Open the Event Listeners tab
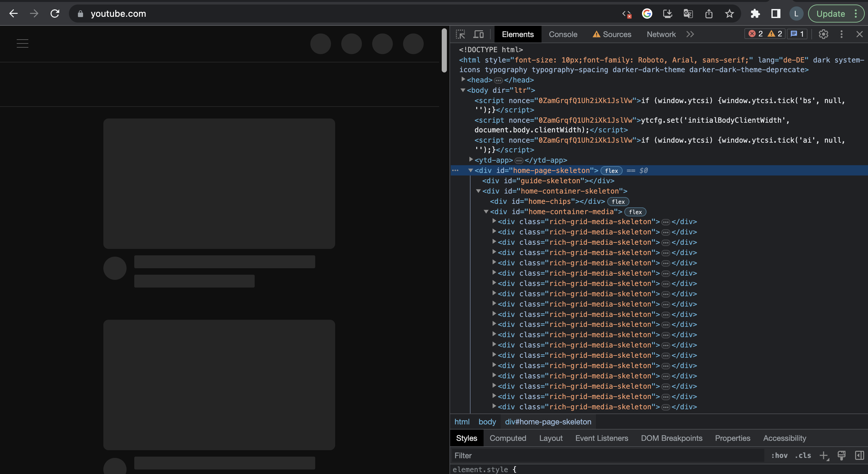Viewport: 868px width, 474px height. pos(601,438)
